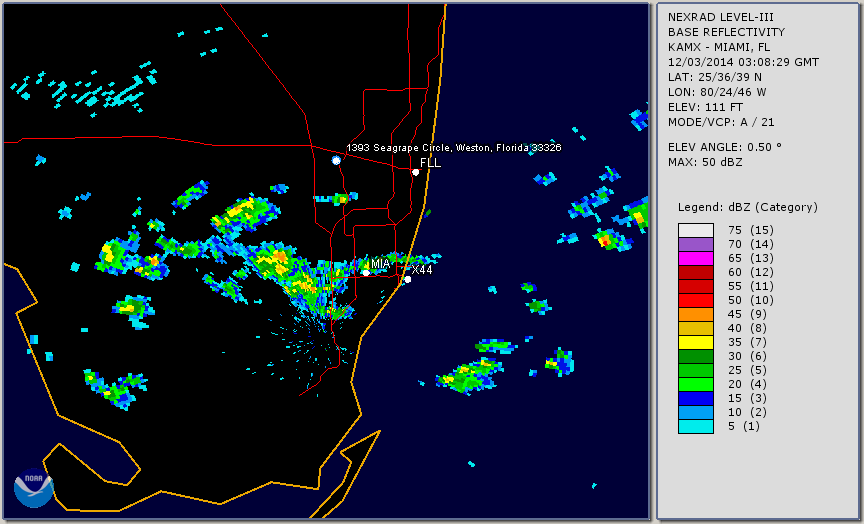Select the 75 dBZ white legend swatch
Viewport: 864px width, 524px height.
(696, 230)
